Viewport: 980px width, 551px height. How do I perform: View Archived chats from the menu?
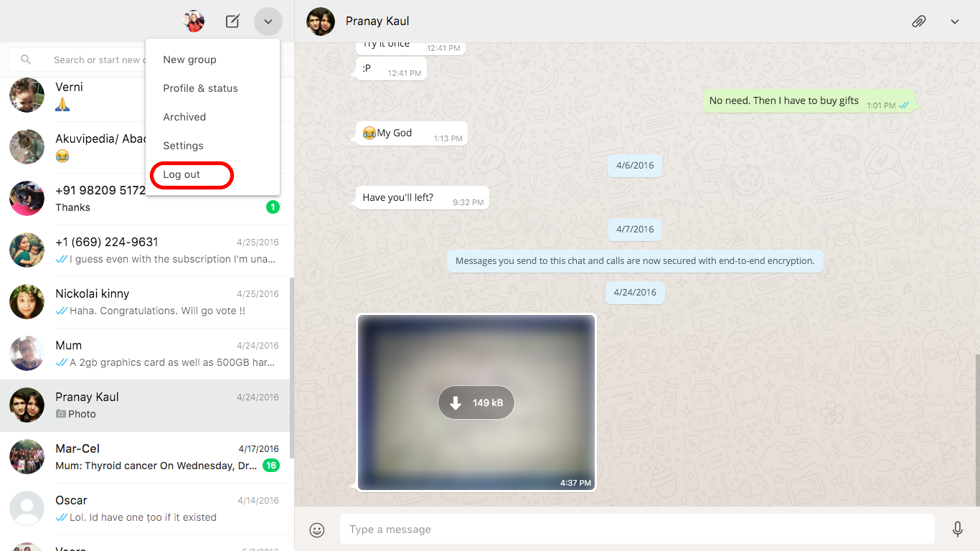coord(184,116)
